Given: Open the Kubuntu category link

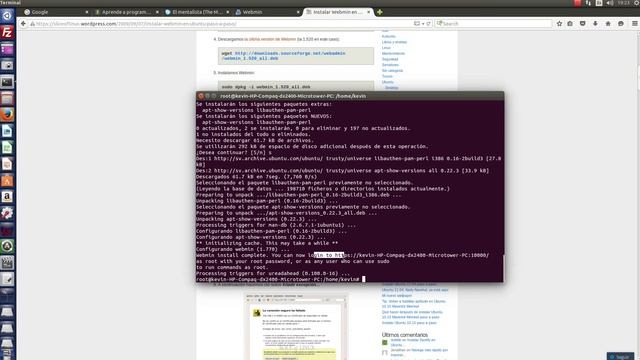Looking at the screenshot, I should click(x=389, y=36).
